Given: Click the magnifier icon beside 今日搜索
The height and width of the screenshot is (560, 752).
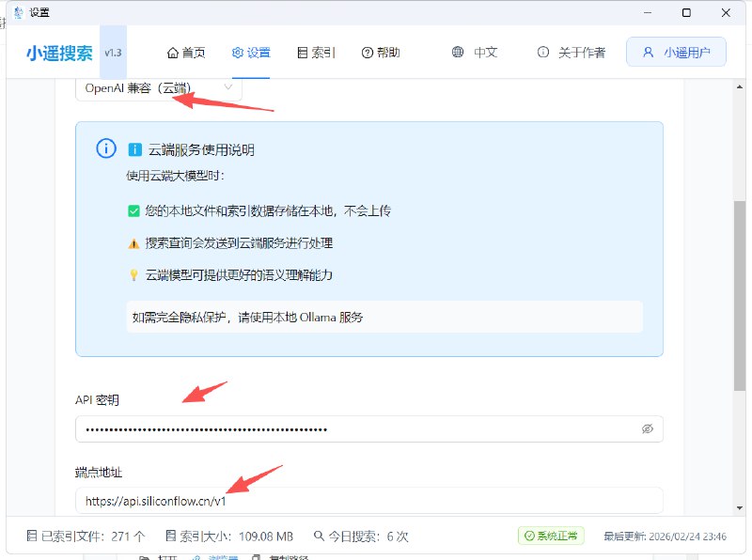Looking at the screenshot, I should (320, 536).
